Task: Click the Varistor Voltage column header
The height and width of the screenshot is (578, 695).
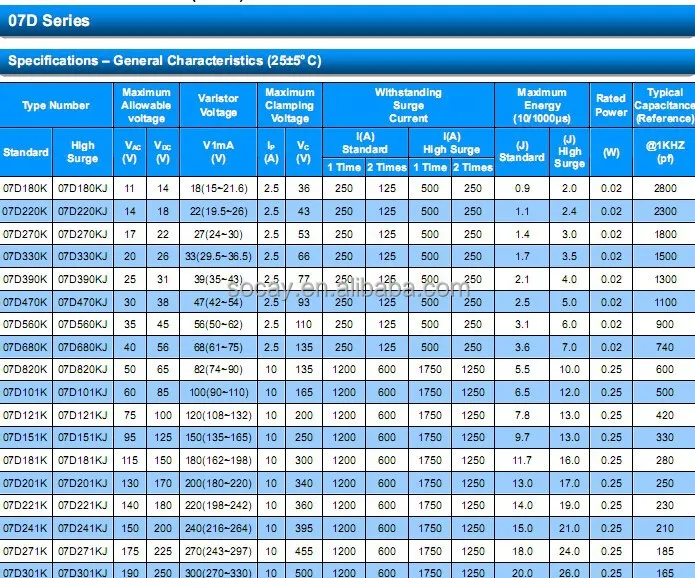Action: [x=218, y=106]
